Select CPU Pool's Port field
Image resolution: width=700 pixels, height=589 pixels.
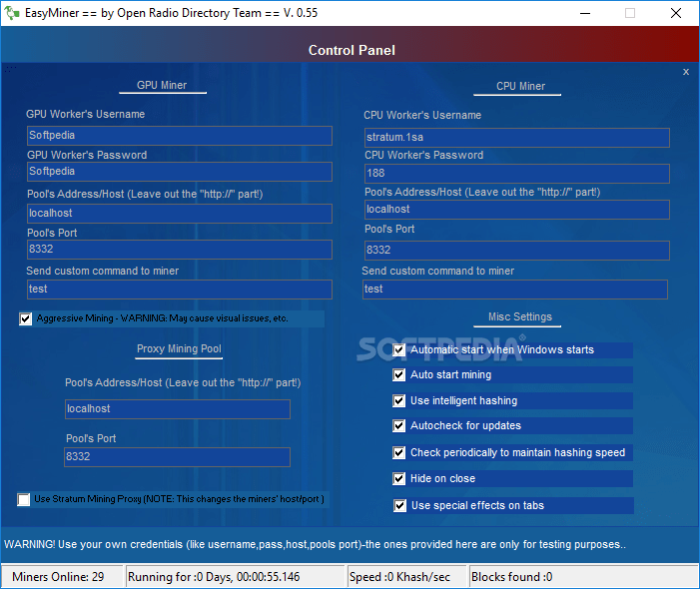(x=517, y=251)
